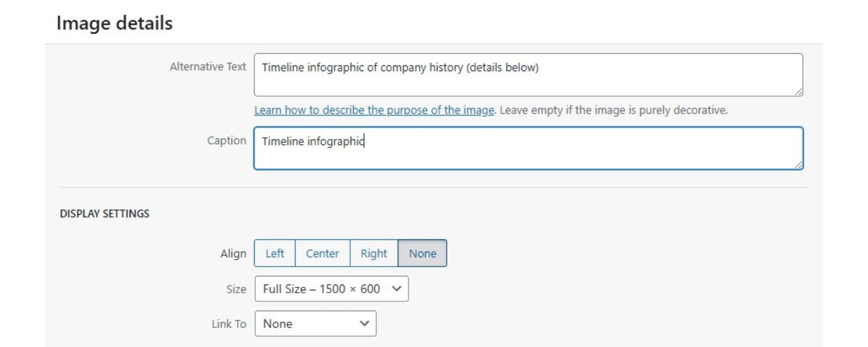This screenshot has width=868, height=347.
Task: Open the Link To dropdown
Action: pyautogui.click(x=315, y=323)
